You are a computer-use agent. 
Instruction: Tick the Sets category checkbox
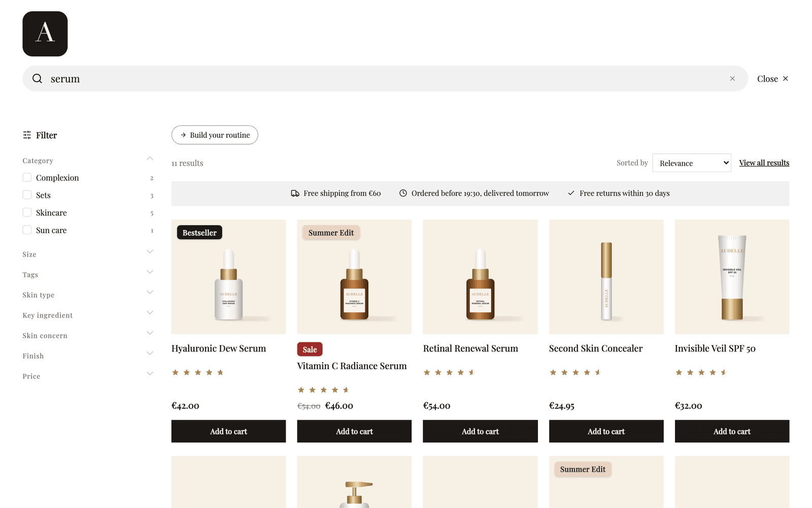point(27,195)
